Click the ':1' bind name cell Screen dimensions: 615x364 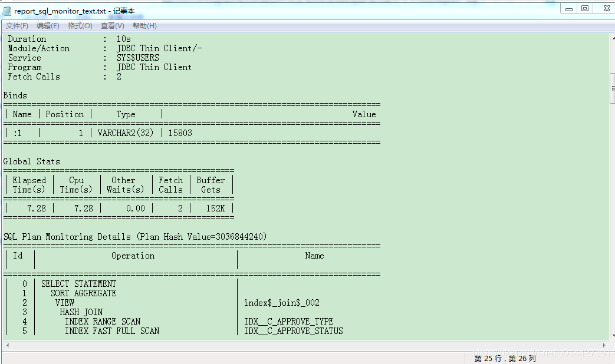18,133
